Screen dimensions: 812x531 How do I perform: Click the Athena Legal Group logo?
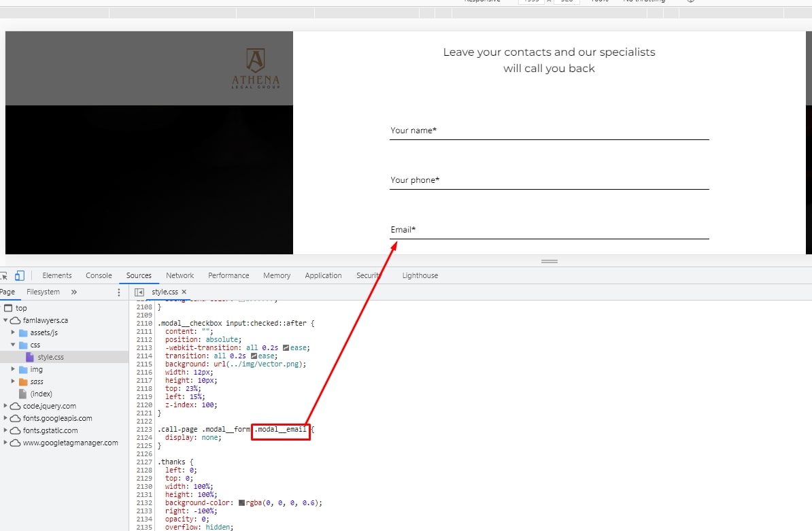coord(255,68)
